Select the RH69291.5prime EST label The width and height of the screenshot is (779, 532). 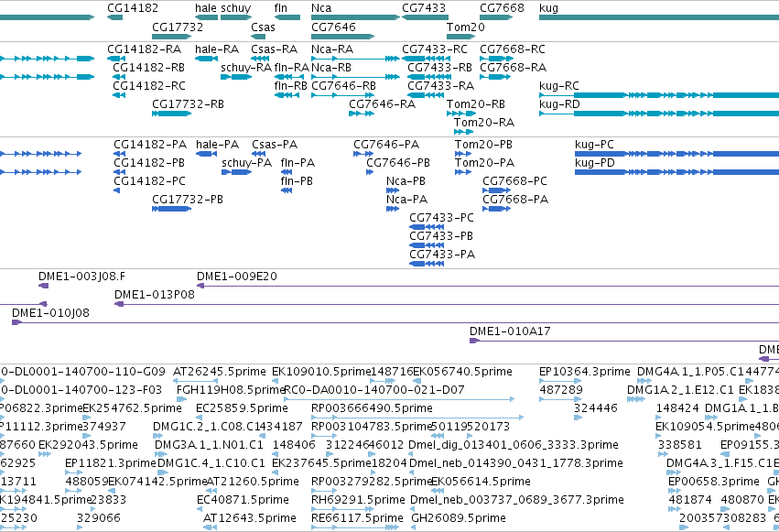point(358,500)
